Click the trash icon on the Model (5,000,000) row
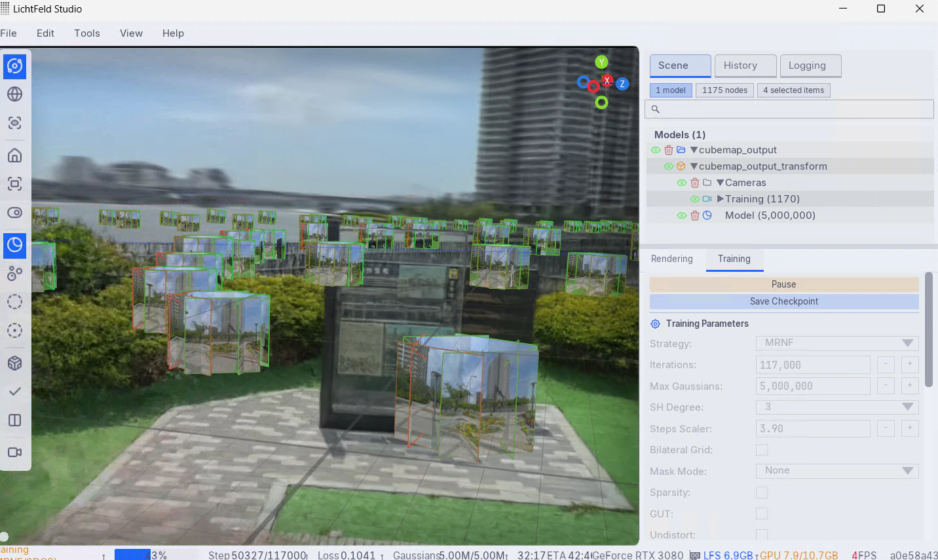938x560 pixels. [x=695, y=215]
